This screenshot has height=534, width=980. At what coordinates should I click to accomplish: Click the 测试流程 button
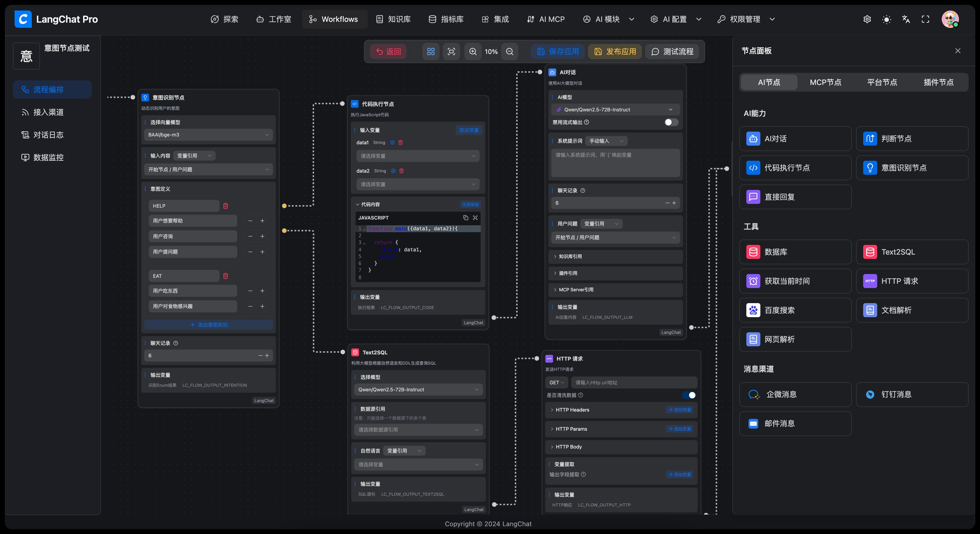[673, 51]
